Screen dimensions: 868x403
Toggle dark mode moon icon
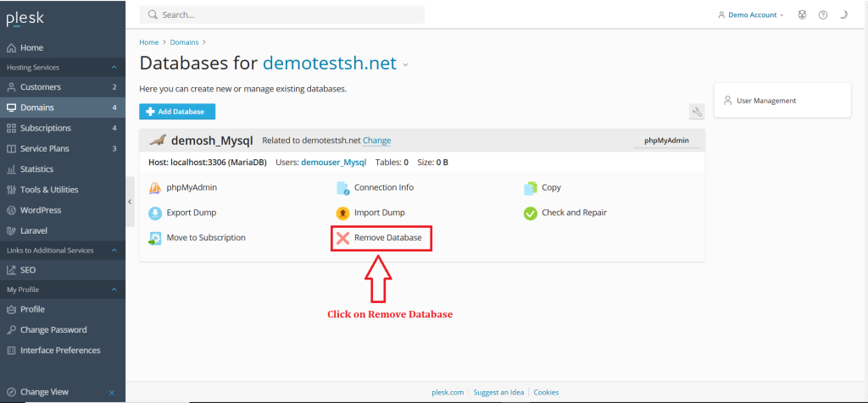tap(843, 15)
